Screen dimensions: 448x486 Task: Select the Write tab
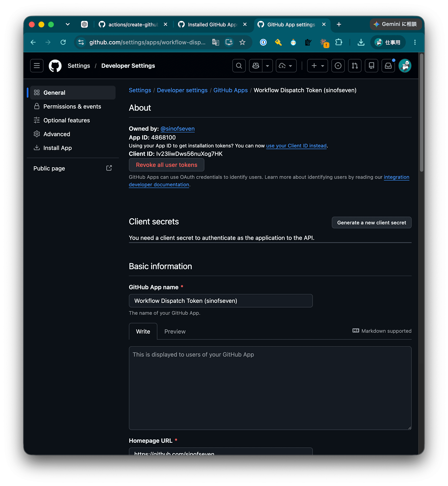[x=143, y=331]
